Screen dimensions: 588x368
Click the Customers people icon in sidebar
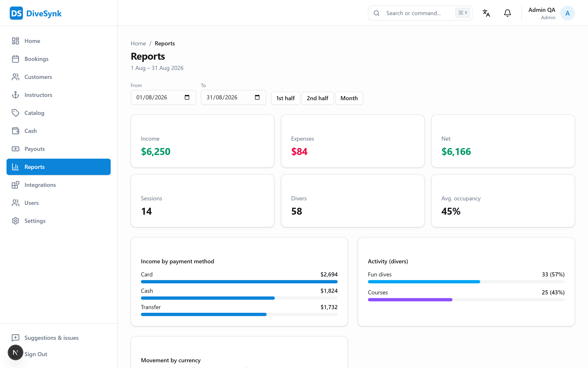16,77
